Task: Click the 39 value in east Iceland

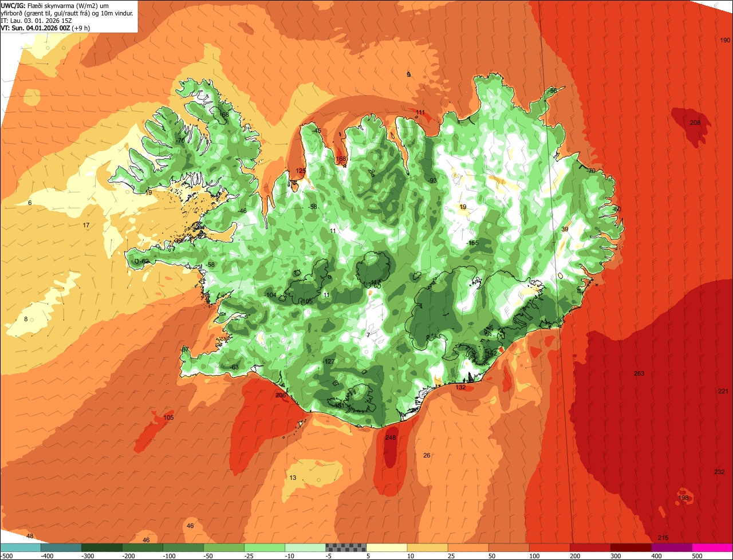Action: pyautogui.click(x=565, y=229)
